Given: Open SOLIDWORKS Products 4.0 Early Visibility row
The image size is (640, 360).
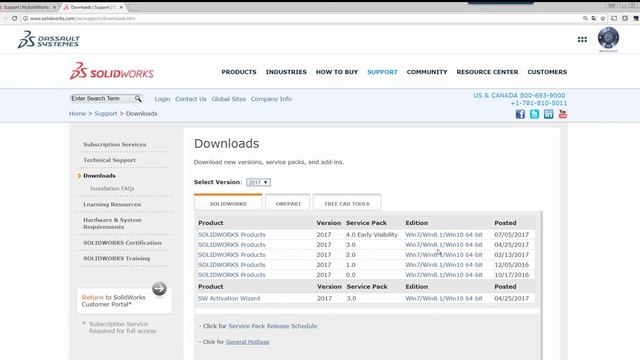Looking at the screenshot, I should [232, 235].
